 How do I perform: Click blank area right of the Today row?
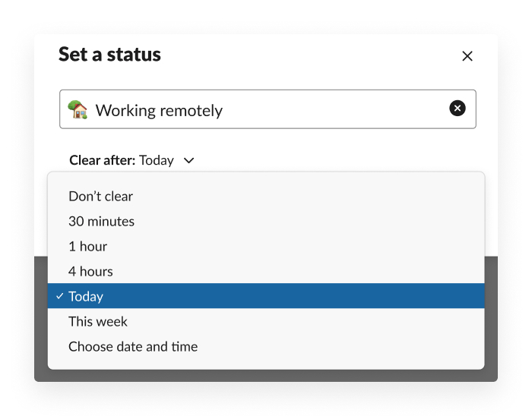pyautogui.click(x=342, y=296)
